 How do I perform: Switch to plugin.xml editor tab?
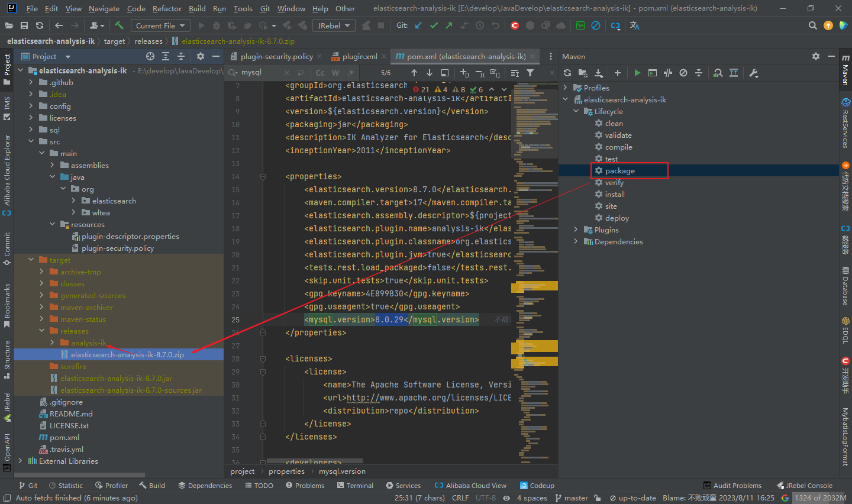(360, 56)
